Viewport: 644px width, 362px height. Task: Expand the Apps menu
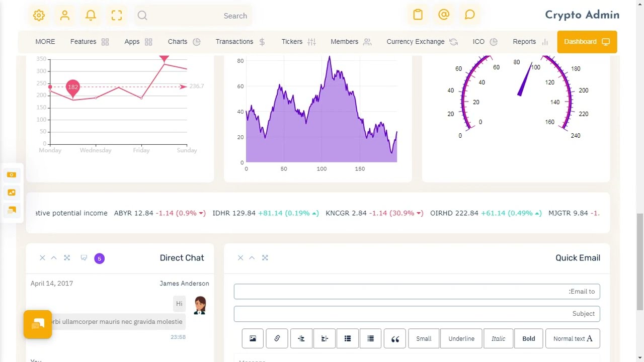[x=138, y=42]
